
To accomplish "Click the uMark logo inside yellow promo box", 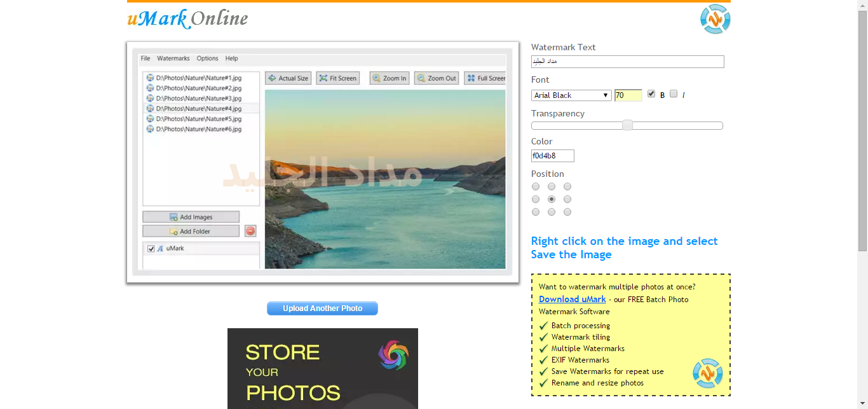I will tap(707, 373).
